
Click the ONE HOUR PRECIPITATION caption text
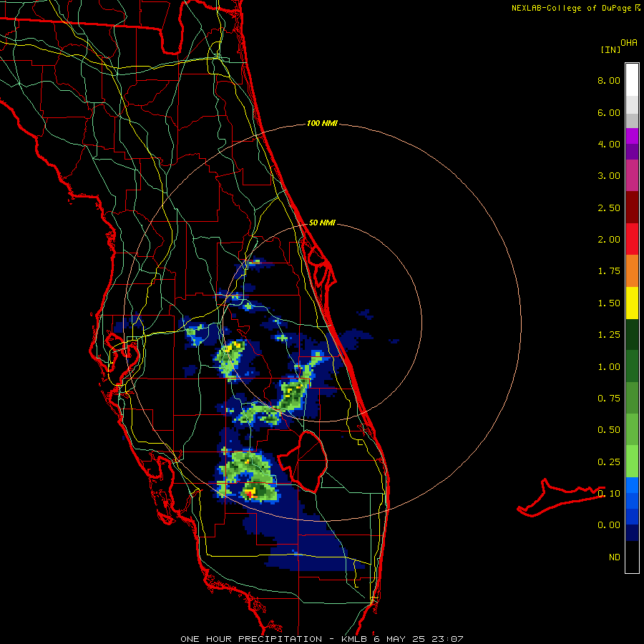251,639
